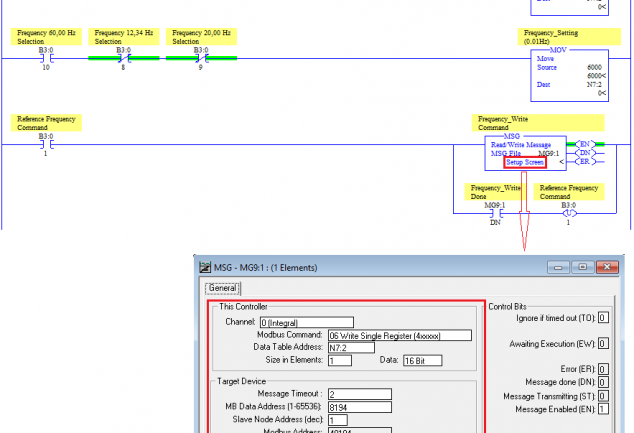Click the MSG dialog title bar icon

point(205,267)
